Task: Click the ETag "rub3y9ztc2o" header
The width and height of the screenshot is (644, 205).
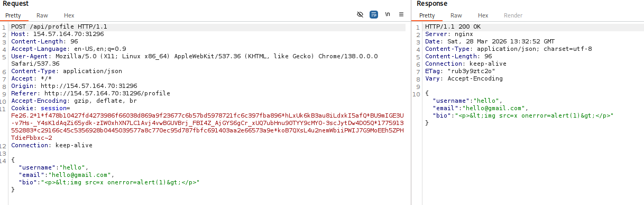Action: click(x=460, y=71)
